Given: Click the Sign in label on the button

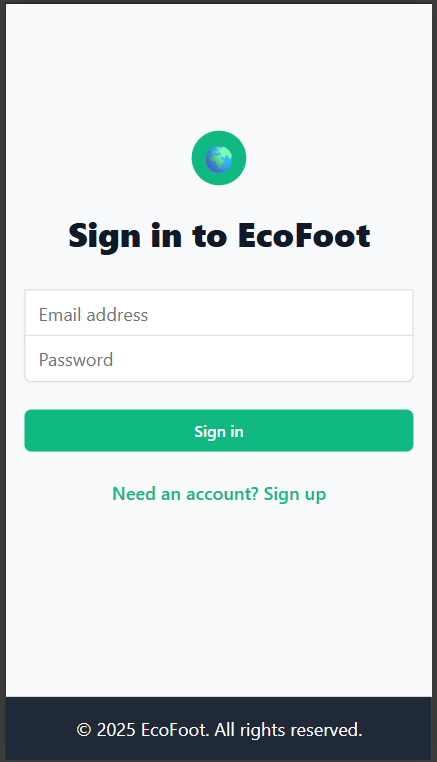Looking at the screenshot, I should coord(219,432).
